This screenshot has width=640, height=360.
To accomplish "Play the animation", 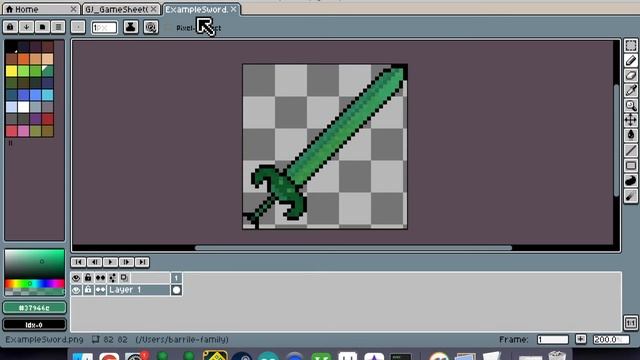I will coord(110,262).
